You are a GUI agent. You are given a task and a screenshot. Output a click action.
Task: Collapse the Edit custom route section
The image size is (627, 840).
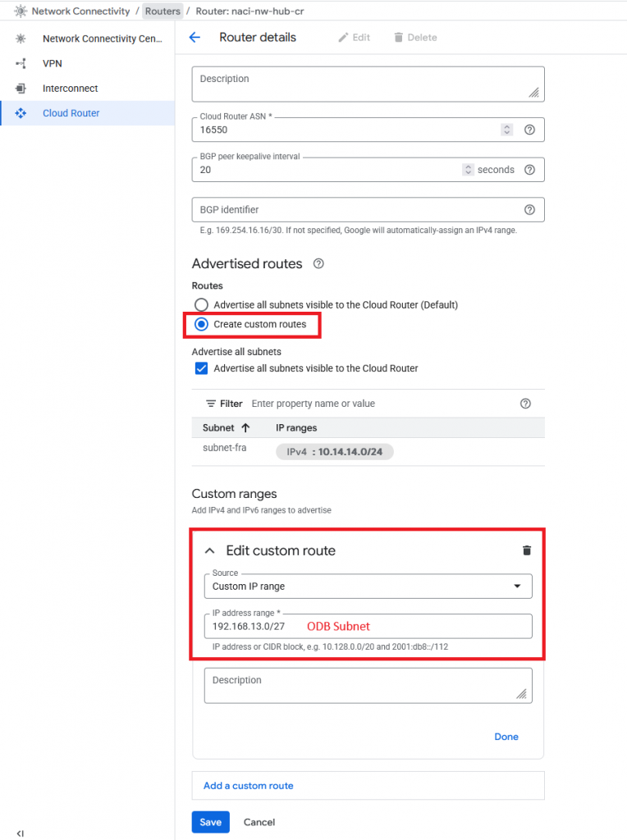click(x=209, y=551)
